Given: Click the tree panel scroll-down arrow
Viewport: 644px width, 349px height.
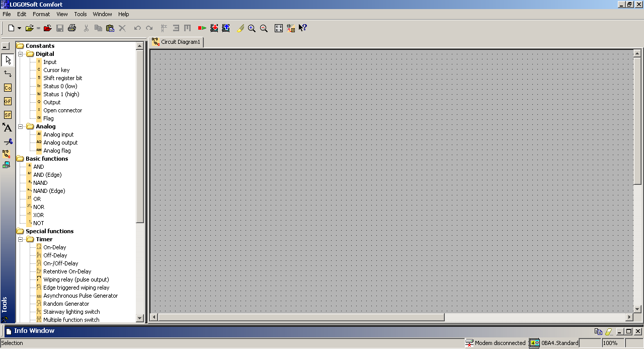Looking at the screenshot, I should pos(140,318).
